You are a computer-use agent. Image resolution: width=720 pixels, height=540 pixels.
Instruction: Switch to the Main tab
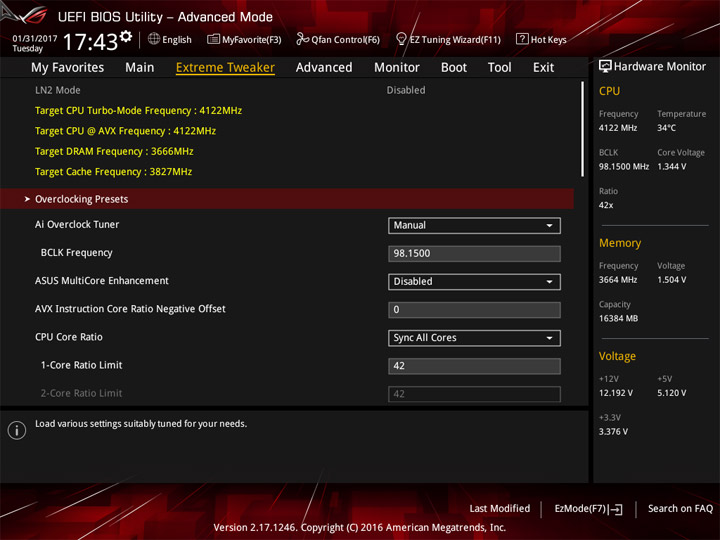[140, 68]
